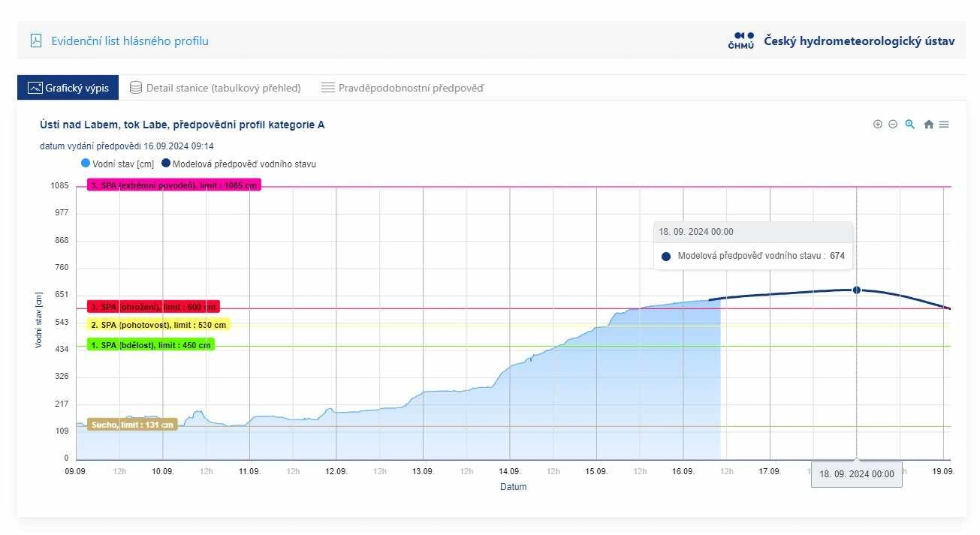Click the PDF icon beside Evidenční list
The image size is (980, 535).
pyautogui.click(x=36, y=41)
